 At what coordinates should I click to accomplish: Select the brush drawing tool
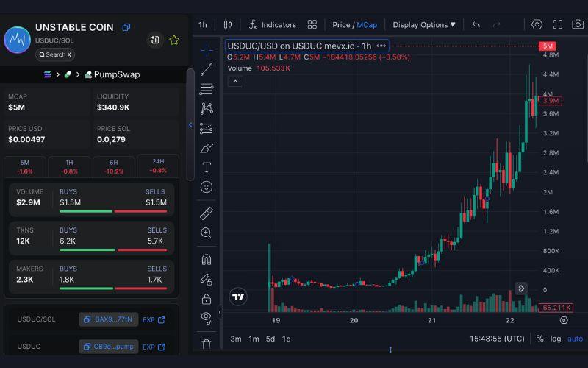[207, 148]
